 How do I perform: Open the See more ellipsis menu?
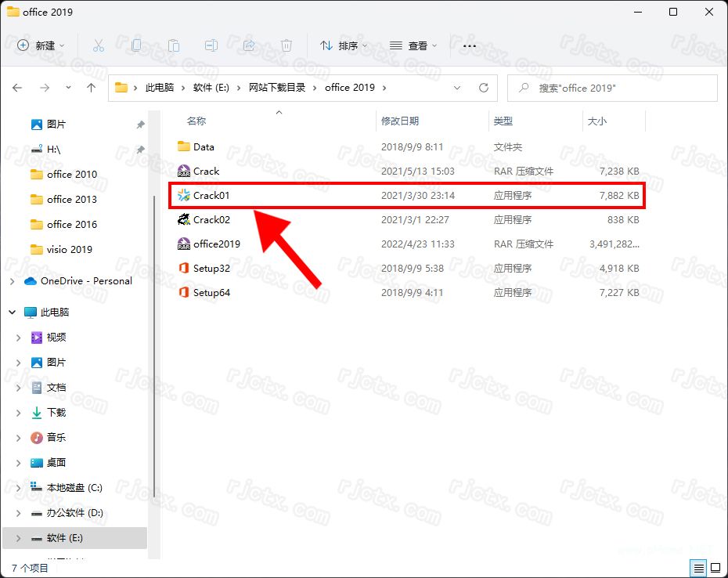[469, 47]
